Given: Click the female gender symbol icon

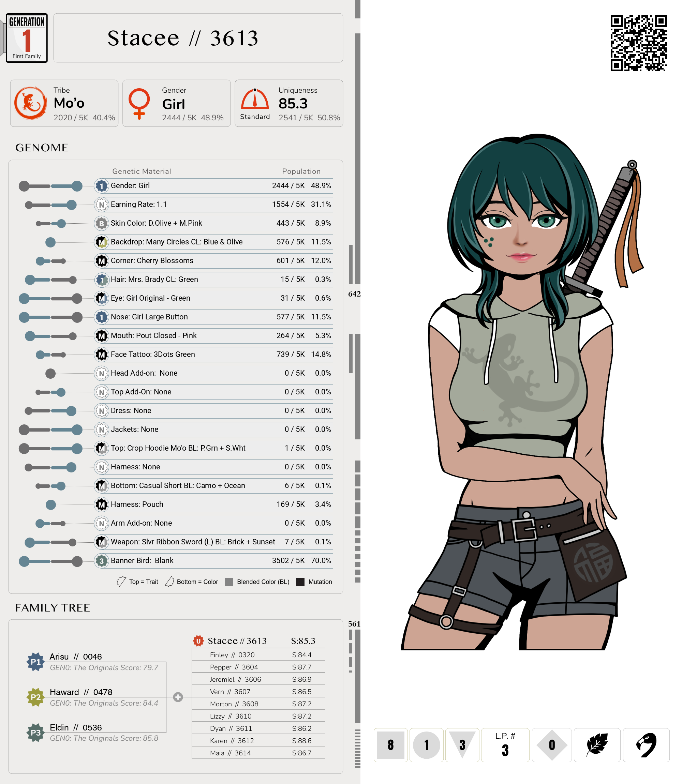Looking at the screenshot, I should coord(139,104).
